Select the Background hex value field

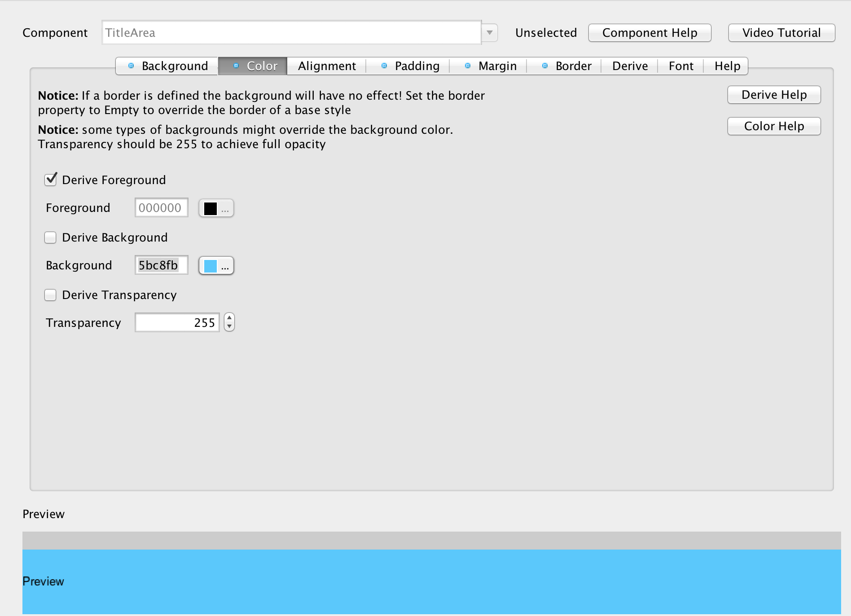[x=161, y=265]
